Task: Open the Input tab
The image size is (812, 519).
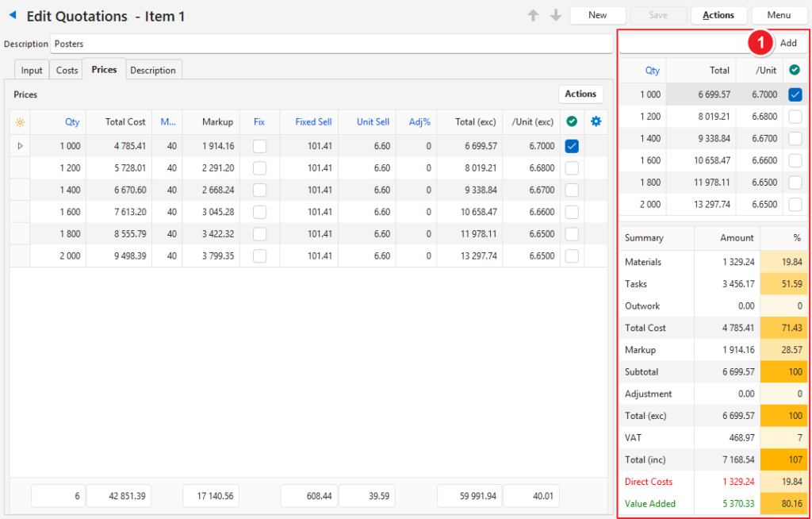Action: tap(32, 70)
